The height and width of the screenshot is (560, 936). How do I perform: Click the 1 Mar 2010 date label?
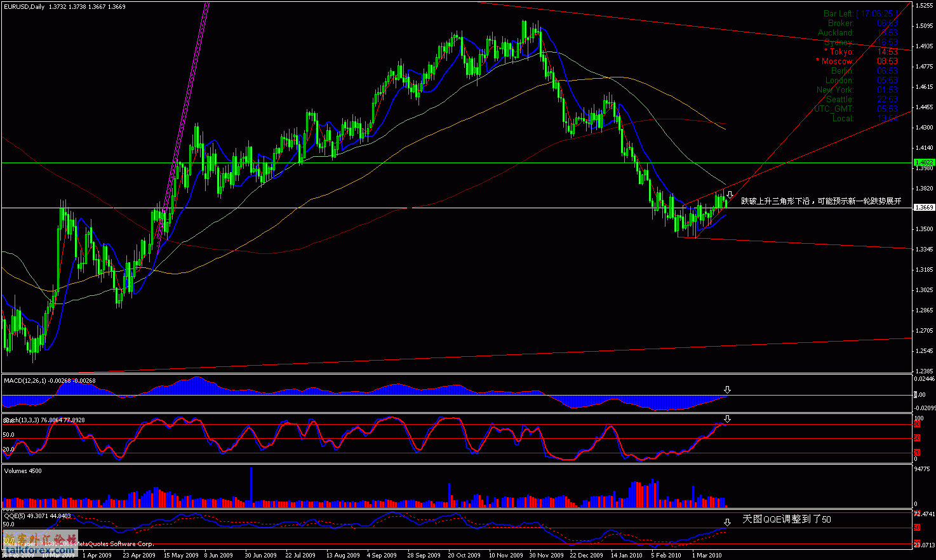point(707,556)
